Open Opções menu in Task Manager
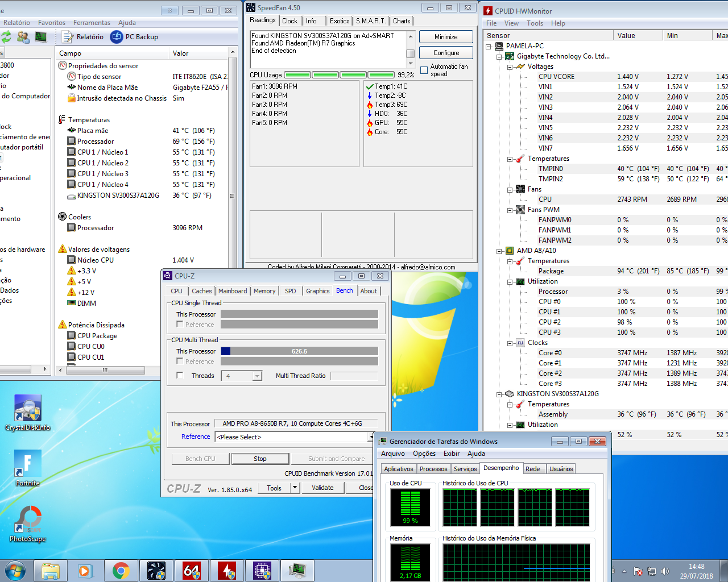 coord(424,454)
